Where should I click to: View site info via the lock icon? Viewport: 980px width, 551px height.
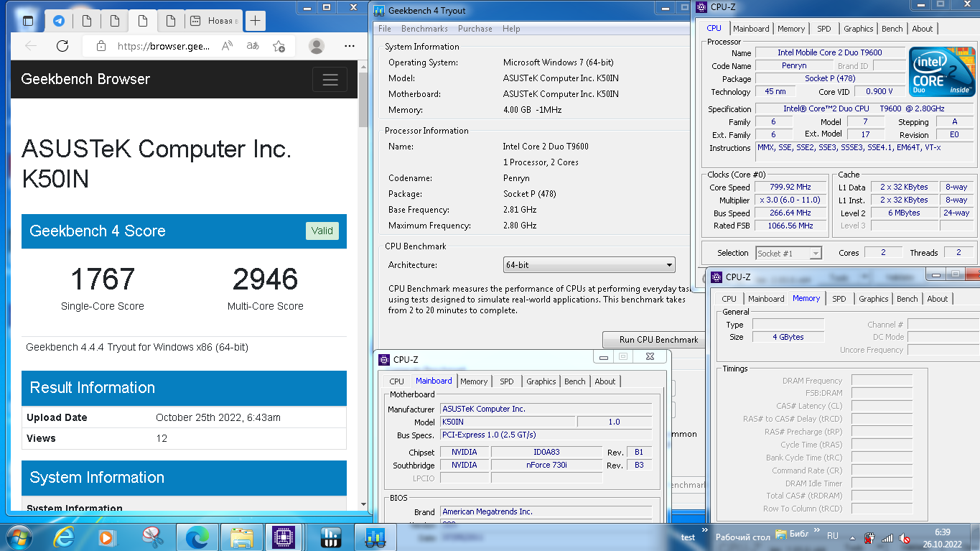(101, 46)
